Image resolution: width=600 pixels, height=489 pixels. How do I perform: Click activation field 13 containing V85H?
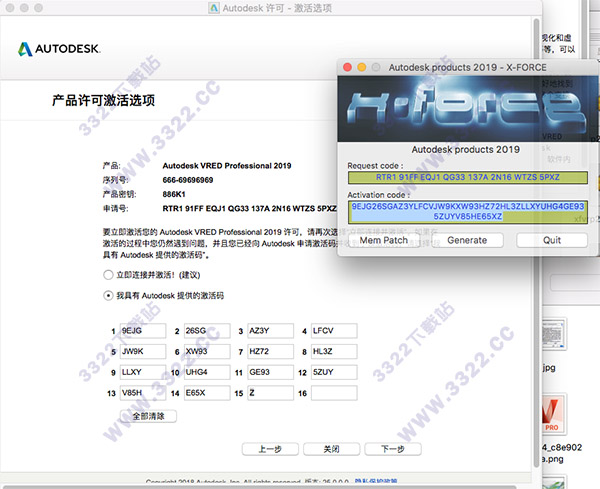[x=143, y=393]
